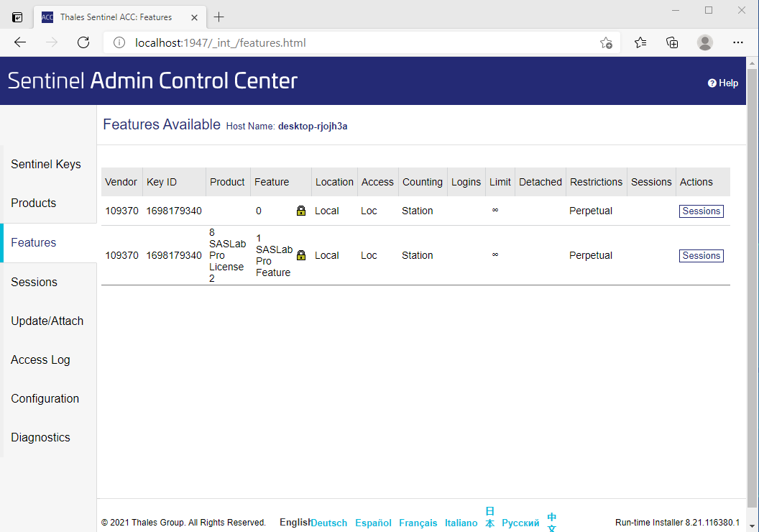Open the tab actions icon
Screen dimensions: 759x532
tap(17, 17)
